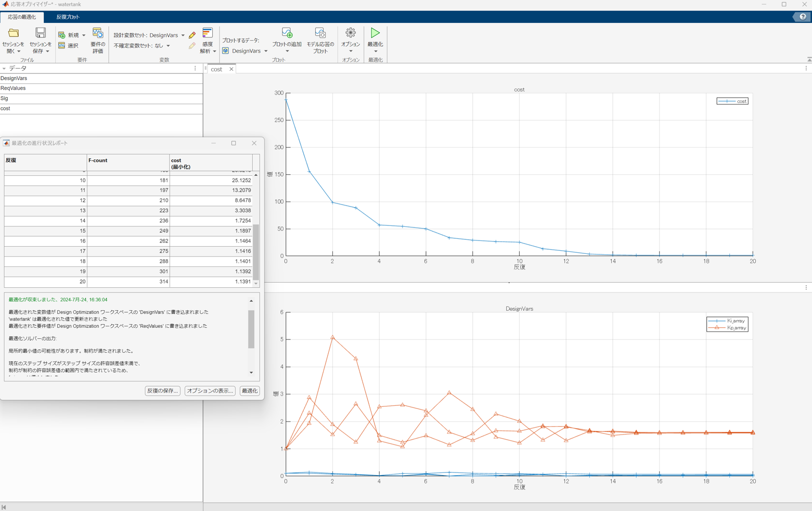
Task: Click iteration 15 row cell
Action: (x=45, y=231)
